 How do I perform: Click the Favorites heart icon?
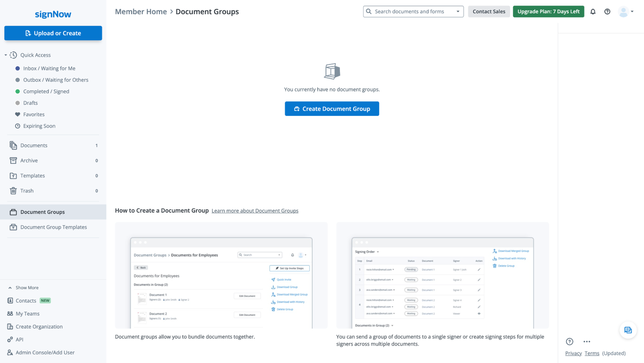pos(18,114)
